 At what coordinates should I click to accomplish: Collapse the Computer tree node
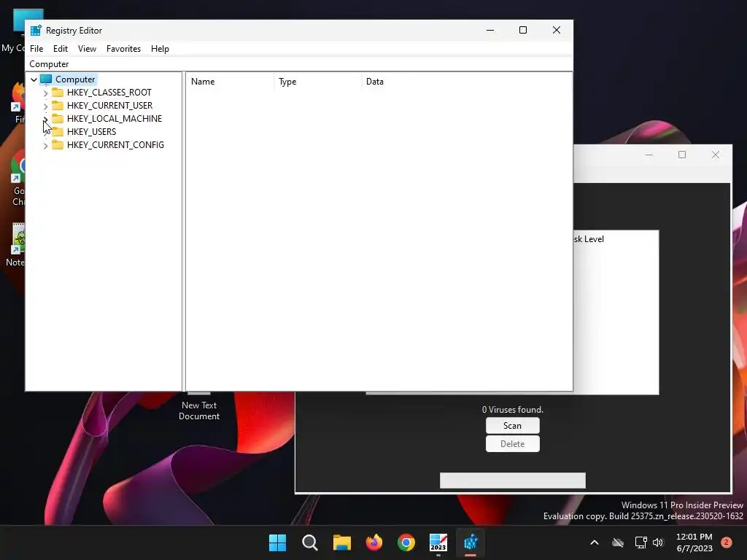34,79
